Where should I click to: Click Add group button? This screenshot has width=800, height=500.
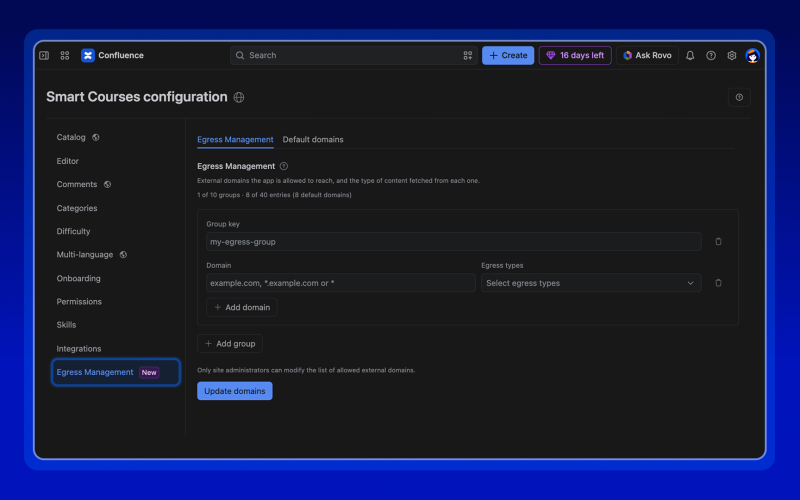pyautogui.click(x=230, y=343)
